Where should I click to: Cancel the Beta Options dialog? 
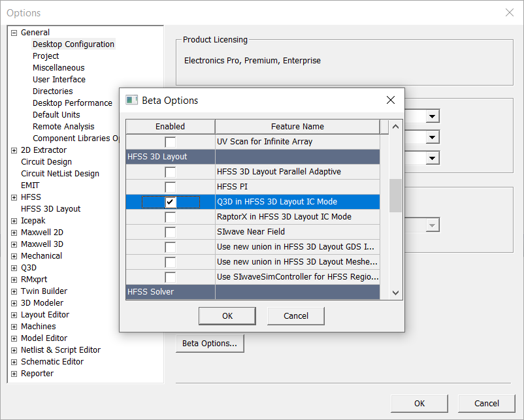(x=295, y=315)
